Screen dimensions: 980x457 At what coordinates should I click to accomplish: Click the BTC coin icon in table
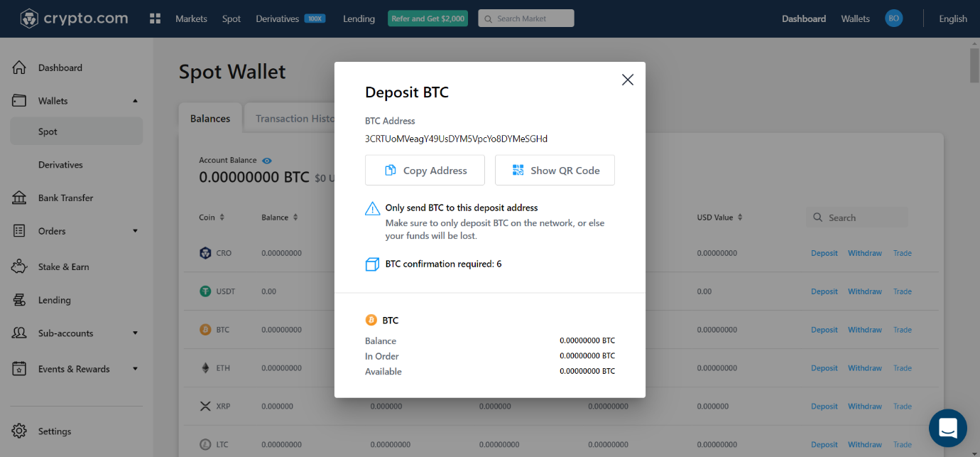click(x=205, y=330)
